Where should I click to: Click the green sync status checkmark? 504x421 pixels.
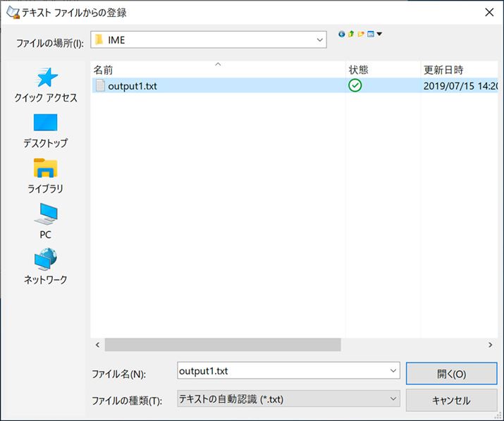355,85
